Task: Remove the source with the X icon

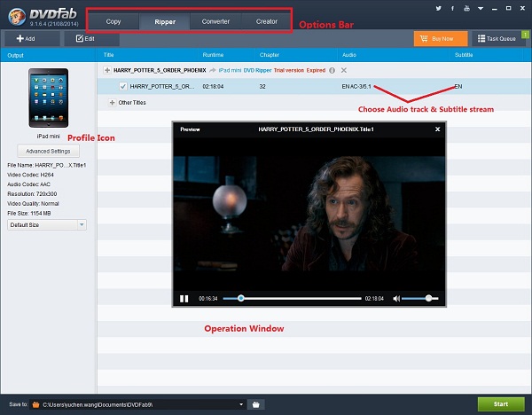Action: pyautogui.click(x=344, y=70)
